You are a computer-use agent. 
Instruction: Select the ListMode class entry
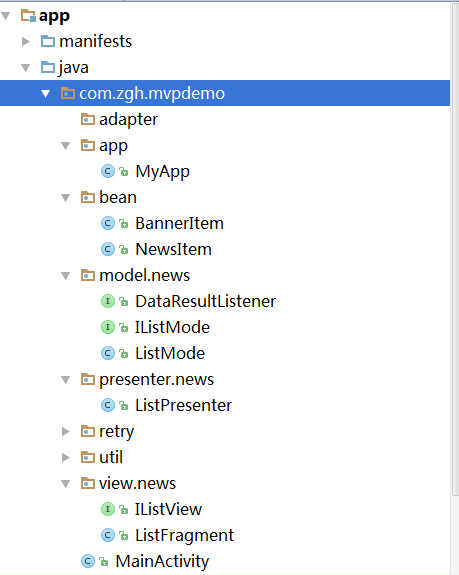pyautogui.click(x=170, y=353)
